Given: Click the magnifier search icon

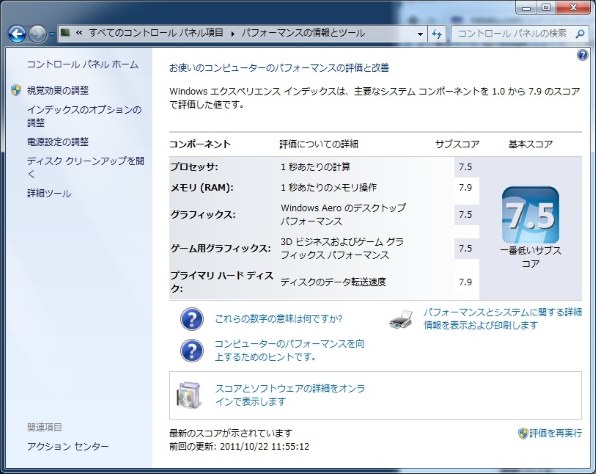Looking at the screenshot, I should pyautogui.click(x=580, y=34).
